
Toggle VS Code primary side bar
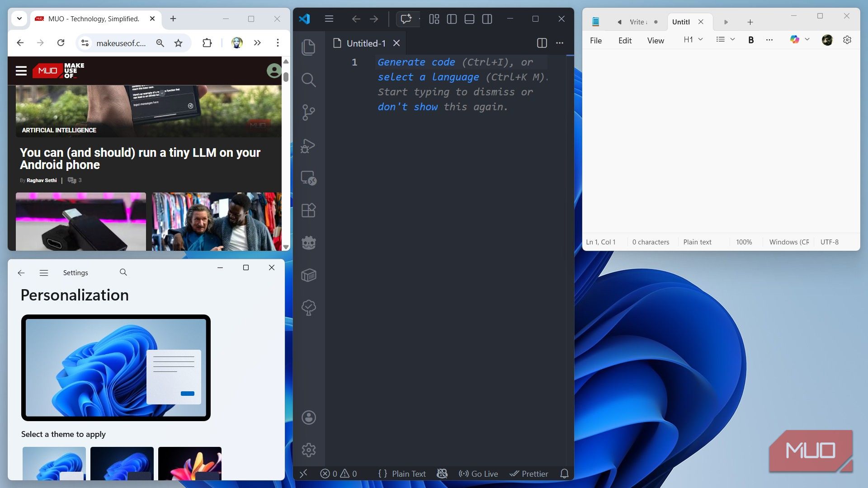tap(451, 19)
